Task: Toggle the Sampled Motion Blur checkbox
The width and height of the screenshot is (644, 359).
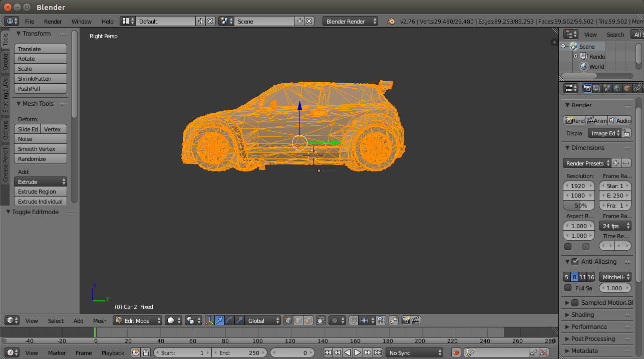Action: tap(575, 303)
